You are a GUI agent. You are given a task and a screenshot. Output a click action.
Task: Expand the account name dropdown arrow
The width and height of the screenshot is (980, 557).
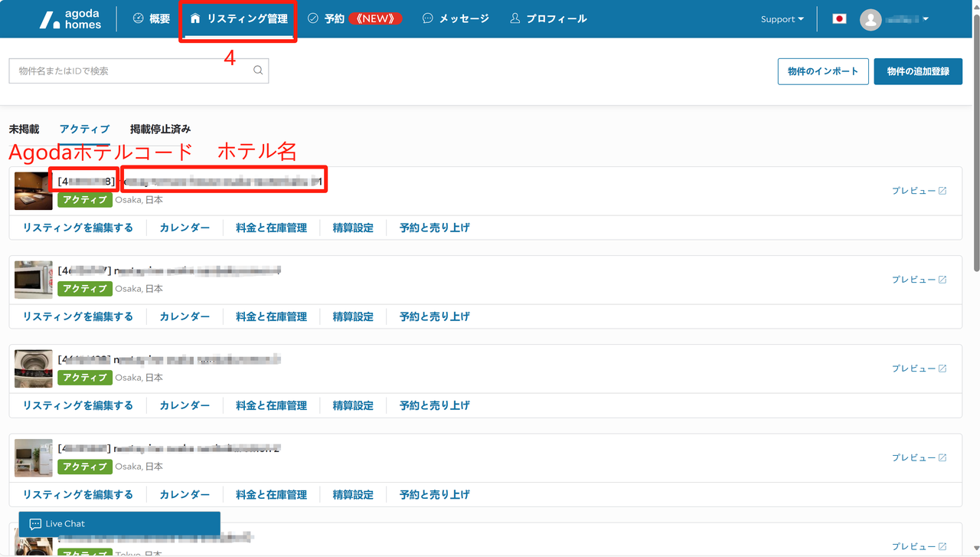click(x=926, y=19)
